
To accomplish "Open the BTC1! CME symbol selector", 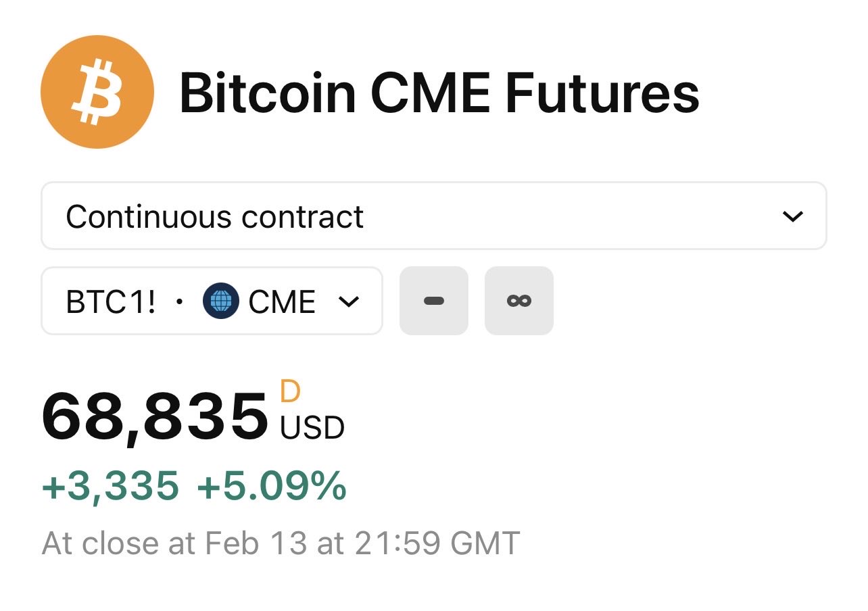I will [212, 301].
